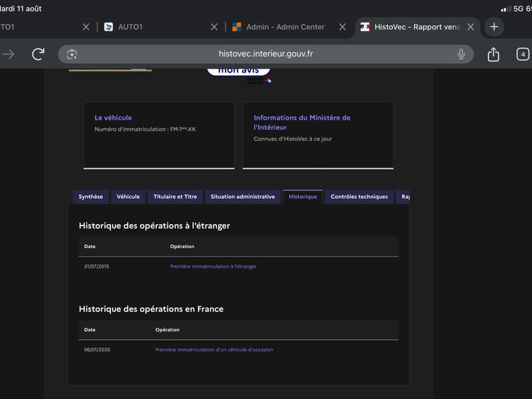Viewport: 532px width, 399px height.
Task: Open the Véhicule tab
Action: click(x=128, y=197)
